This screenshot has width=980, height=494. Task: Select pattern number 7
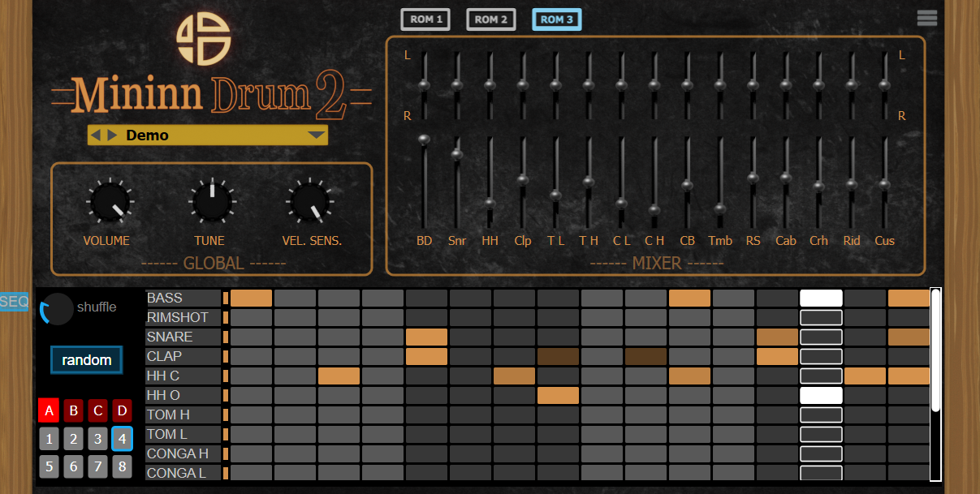click(98, 466)
